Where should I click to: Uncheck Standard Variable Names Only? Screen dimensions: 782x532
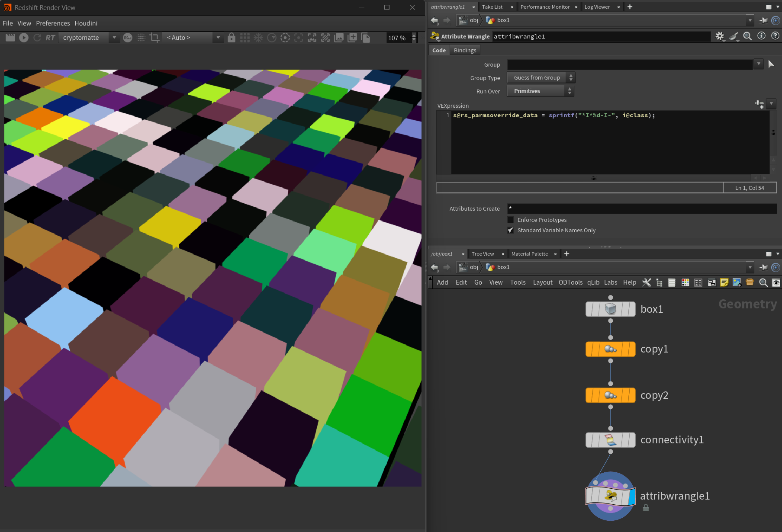point(511,230)
